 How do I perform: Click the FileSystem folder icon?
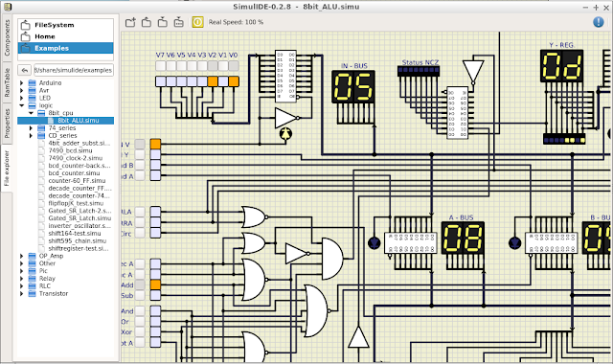(x=26, y=25)
